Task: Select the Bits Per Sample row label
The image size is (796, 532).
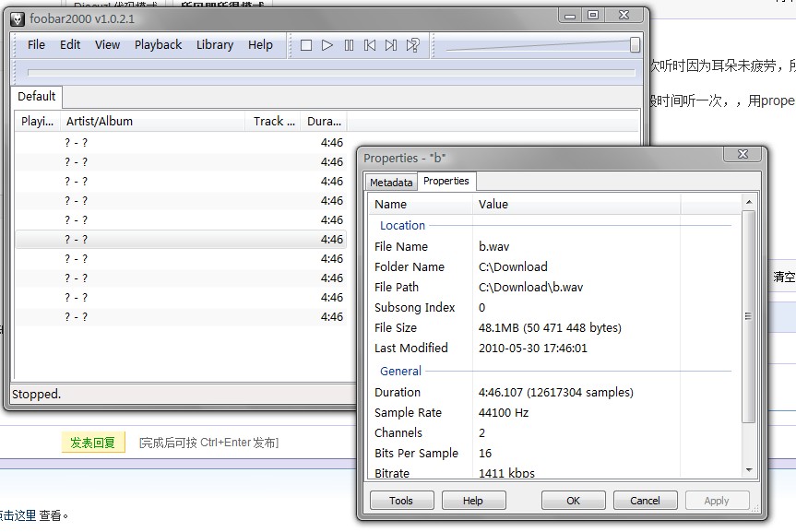Action: click(x=416, y=454)
